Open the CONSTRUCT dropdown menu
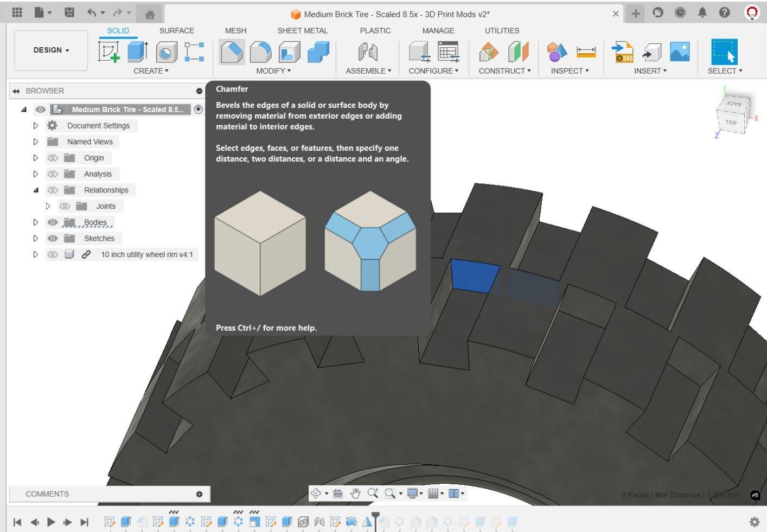The width and height of the screenshot is (767, 532). [x=504, y=71]
